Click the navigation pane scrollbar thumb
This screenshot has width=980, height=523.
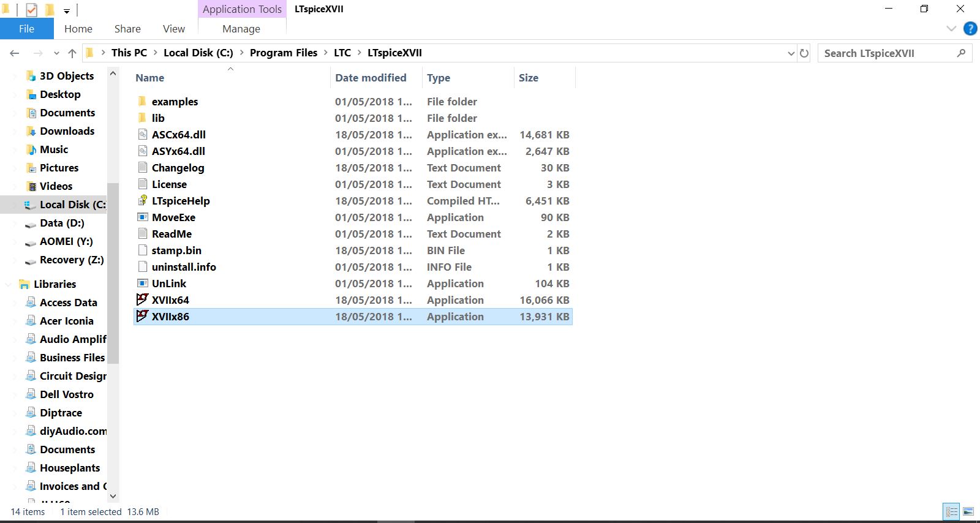pos(113,273)
